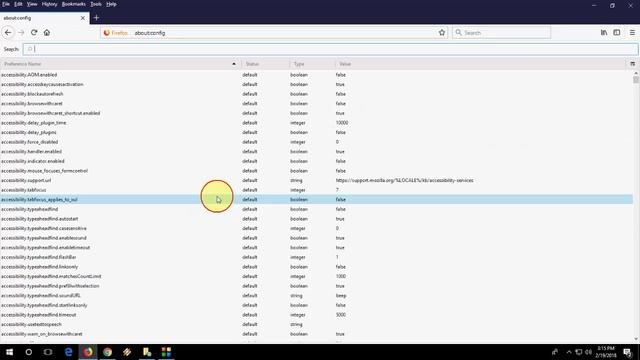Image resolution: width=640 pixels, height=360 pixels.
Task: Open the action center notification icon
Action: point(627,352)
